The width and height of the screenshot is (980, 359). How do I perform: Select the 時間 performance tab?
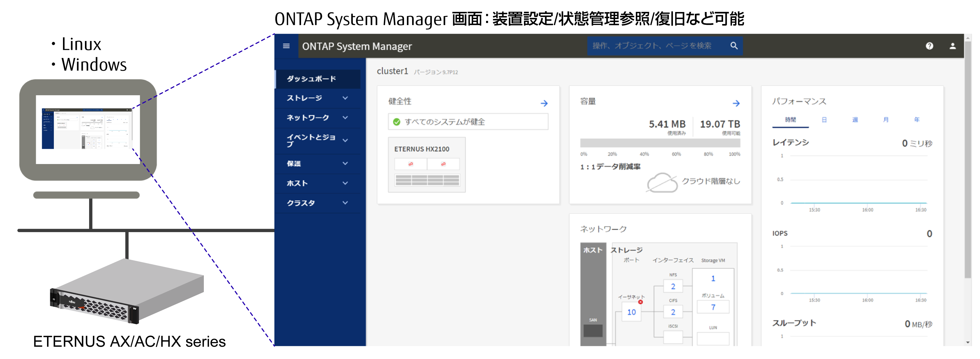click(x=790, y=120)
